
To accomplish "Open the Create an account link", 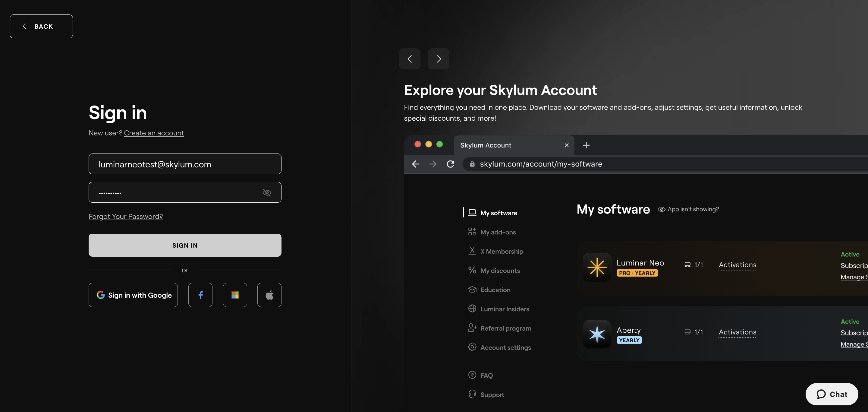I will coord(154,133).
